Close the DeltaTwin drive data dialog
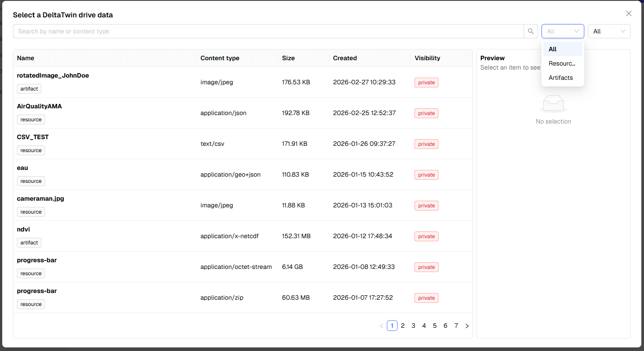 pyautogui.click(x=629, y=14)
